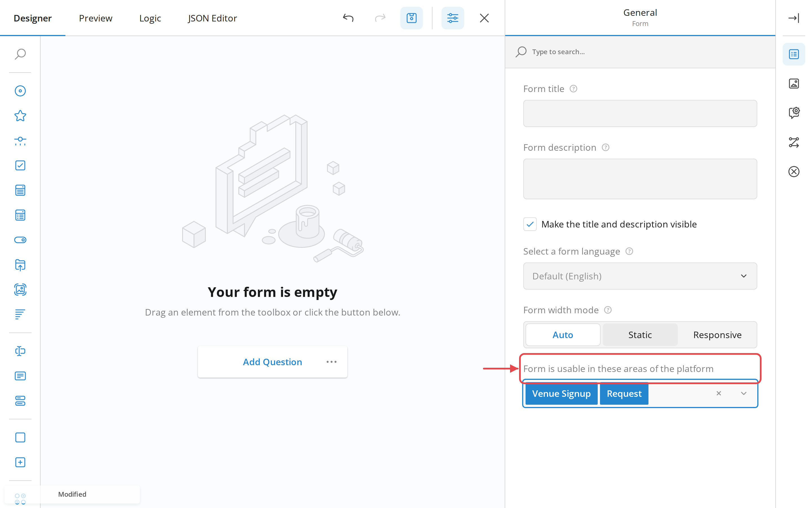This screenshot has height=508, width=812.
Task: Choose Static form width mode
Action: click(640, 335)
